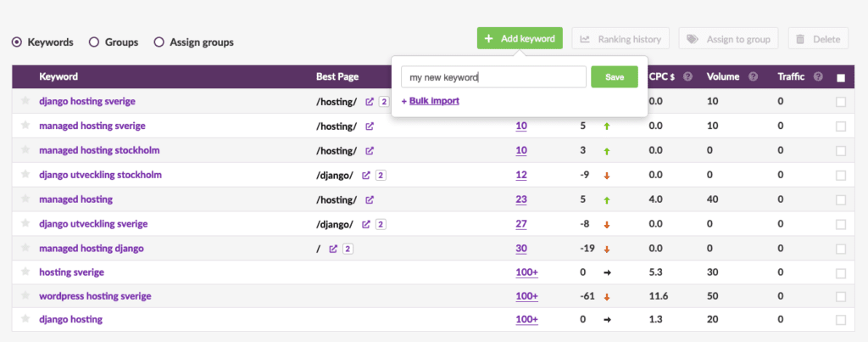Select the Assign groups radio option
The height and width of the screenshot is (342, 868).
tap(159, 42)
